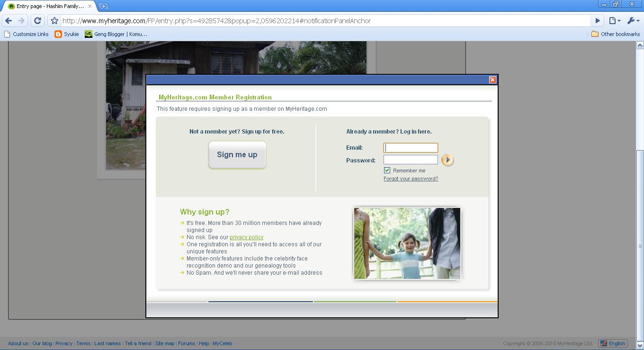Open the Terms footer link

[83, 343]
